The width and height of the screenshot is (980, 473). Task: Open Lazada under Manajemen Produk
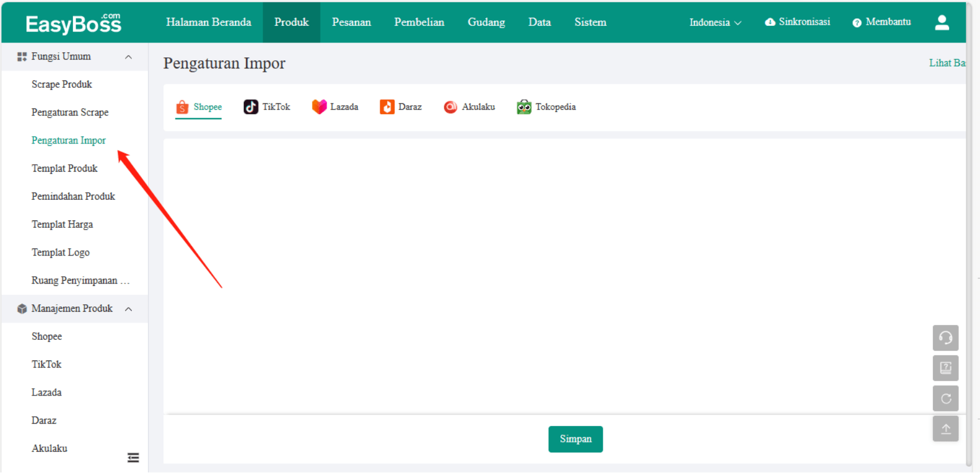pos(46,393)
